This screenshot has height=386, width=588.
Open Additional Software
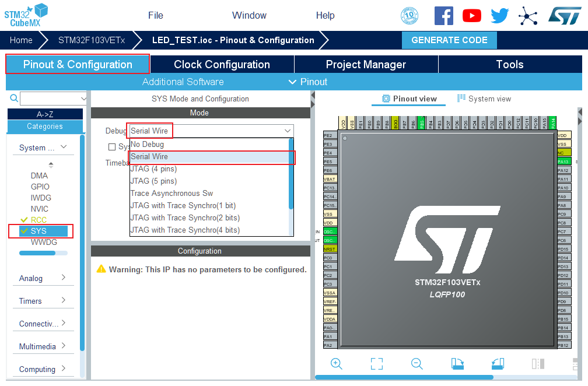coord(183,82)
